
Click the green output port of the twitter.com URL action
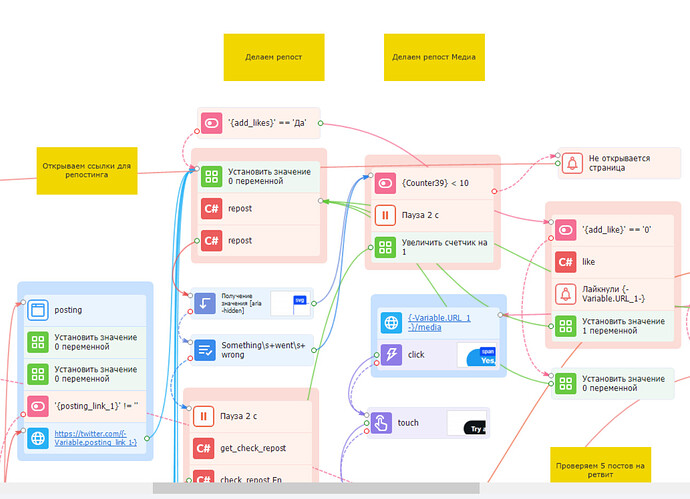147,438
